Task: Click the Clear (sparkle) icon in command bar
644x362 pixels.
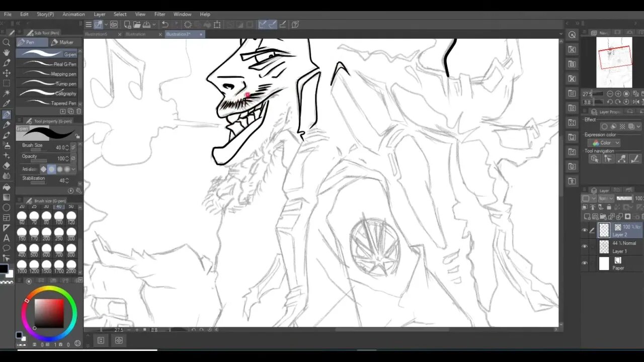Action: (188, 25)
